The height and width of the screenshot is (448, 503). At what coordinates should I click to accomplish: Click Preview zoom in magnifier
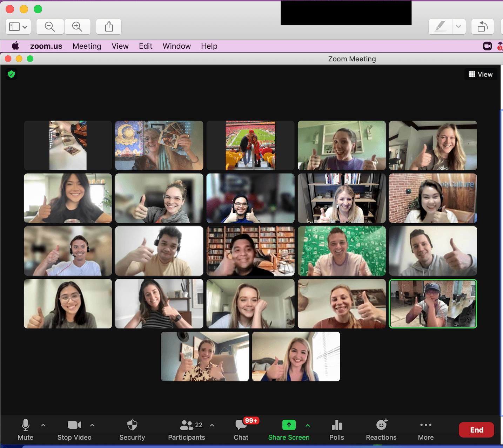77,27
